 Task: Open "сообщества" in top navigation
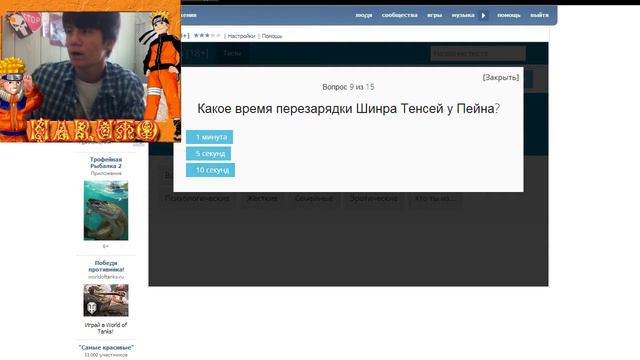400,15
